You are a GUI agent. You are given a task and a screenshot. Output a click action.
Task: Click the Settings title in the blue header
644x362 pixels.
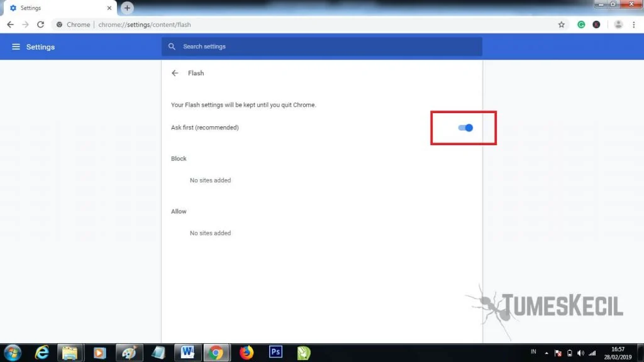click(x=40, y=47)
